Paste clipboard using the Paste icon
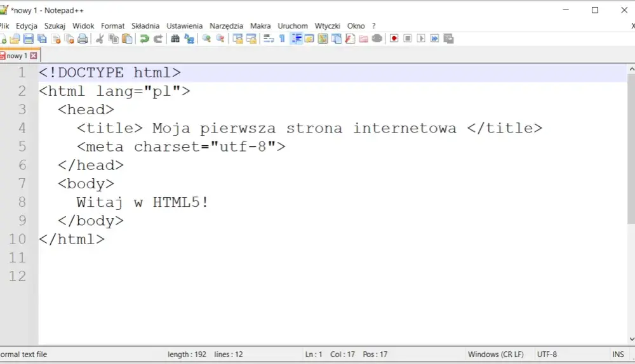Image resolution: width=635 pixels, height=364 pixels. coord(127,39)
